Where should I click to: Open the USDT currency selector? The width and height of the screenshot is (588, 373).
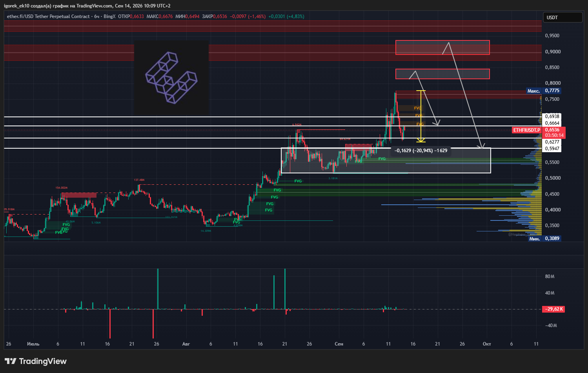click(563, 17)
